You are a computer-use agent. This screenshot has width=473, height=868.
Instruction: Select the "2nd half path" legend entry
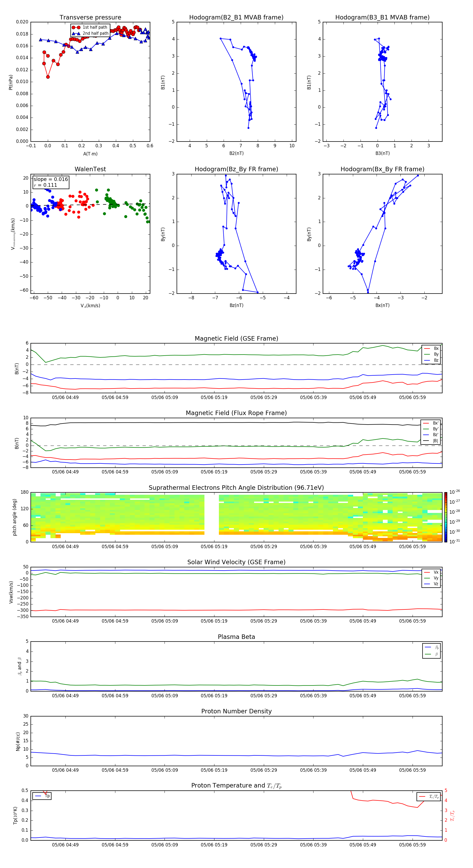click(90, 33)
